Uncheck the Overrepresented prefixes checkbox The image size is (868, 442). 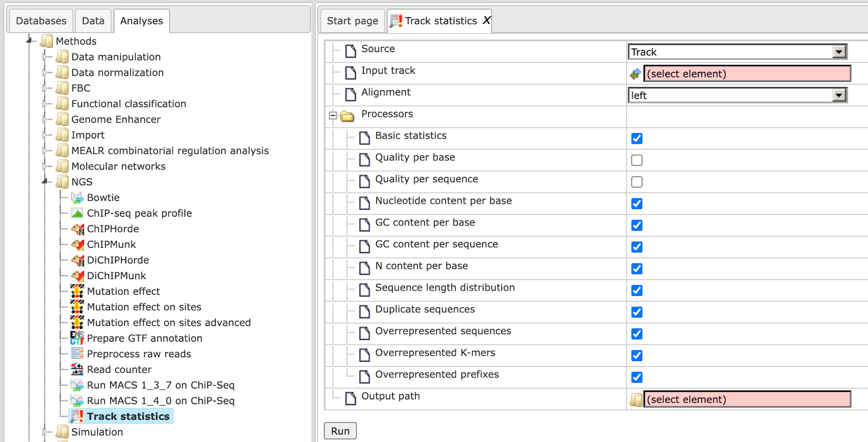(x=637, y=377)
